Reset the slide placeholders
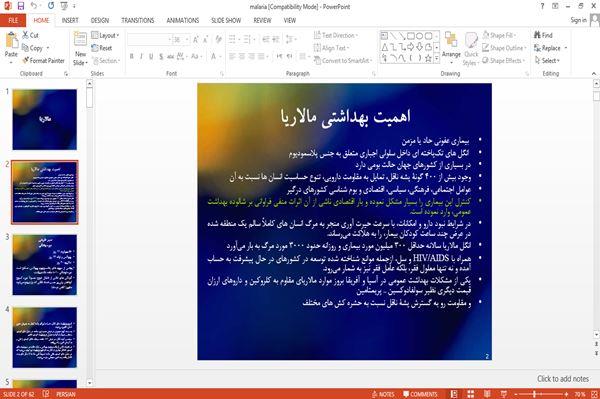Screen dimensions: 600x399 point(102,48)
